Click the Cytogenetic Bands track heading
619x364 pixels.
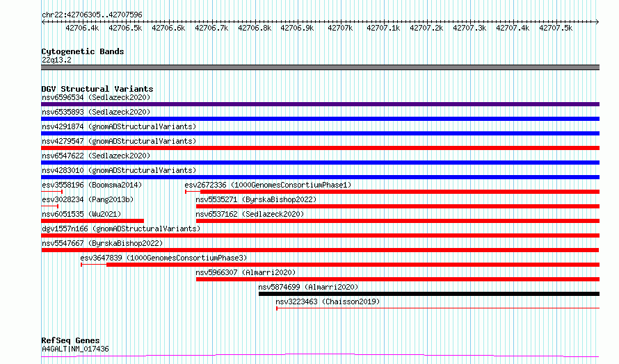83,51
